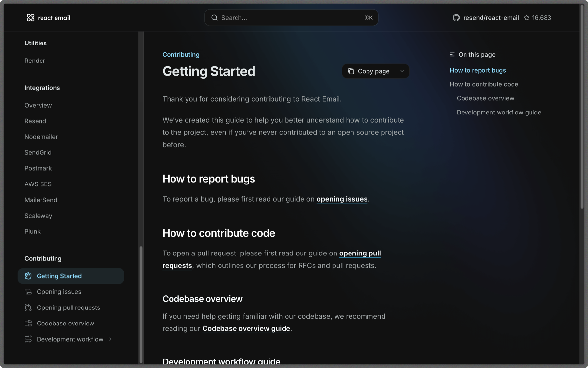Click the star icon beside 16,683
This screenshot has width=588, height=368.
coord(526,18)
